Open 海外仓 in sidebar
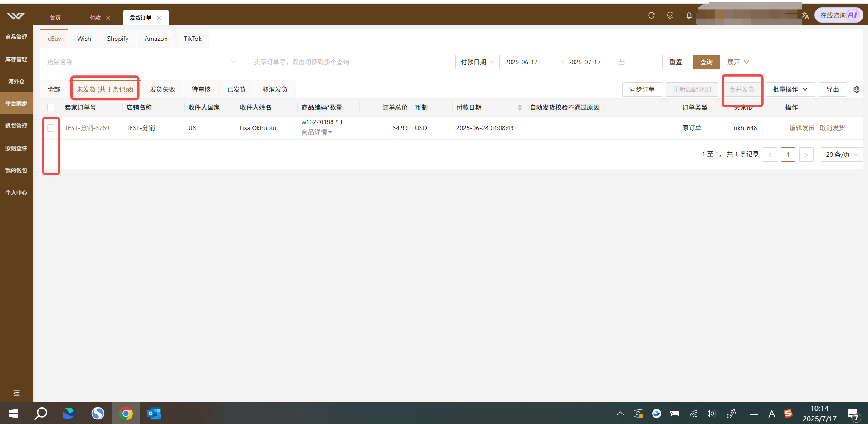 [x=16, y=82]
